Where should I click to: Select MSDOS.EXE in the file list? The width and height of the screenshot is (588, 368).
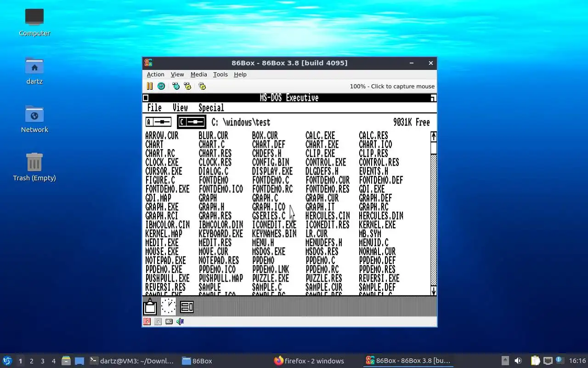pos(269,252)
